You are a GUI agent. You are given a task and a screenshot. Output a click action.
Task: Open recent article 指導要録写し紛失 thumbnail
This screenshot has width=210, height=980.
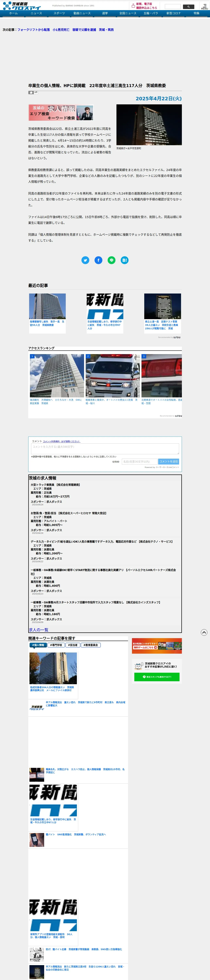(47, 306)
